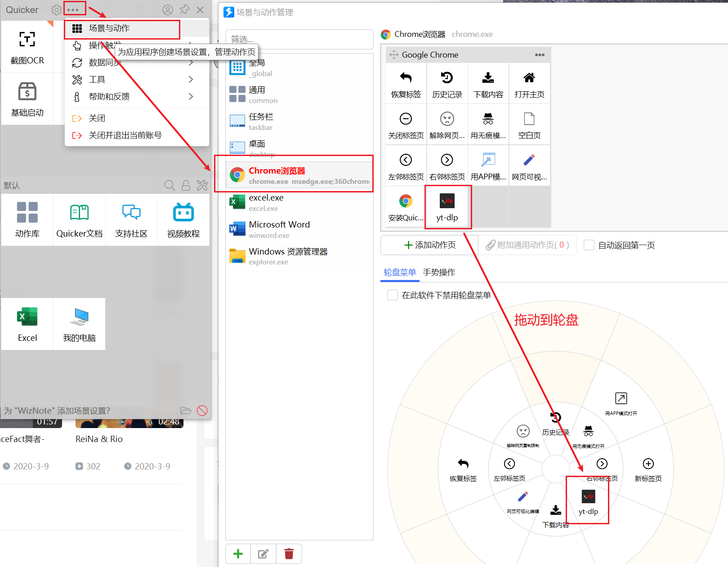
Task: Open the 动作库 action library
Action: 27,220
